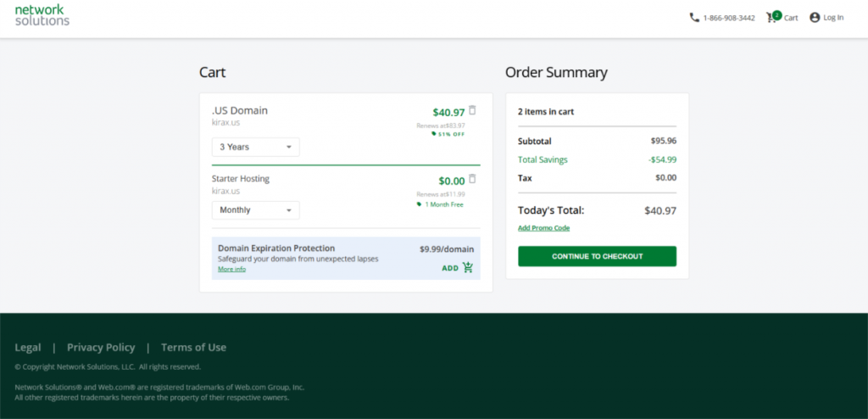The image size is (868, 419).
Task: Click the Cart text in header
Action: pyautogui.click(x=791, y=18)
